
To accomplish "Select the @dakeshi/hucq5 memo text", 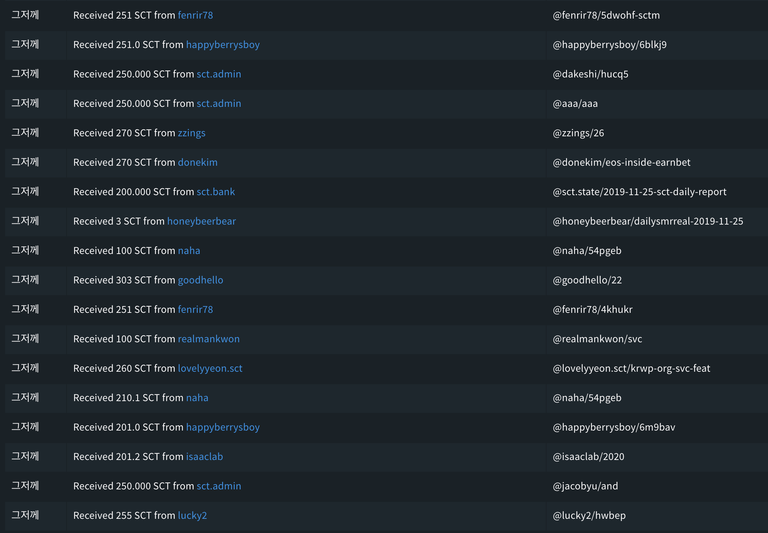I will point(590,74).
